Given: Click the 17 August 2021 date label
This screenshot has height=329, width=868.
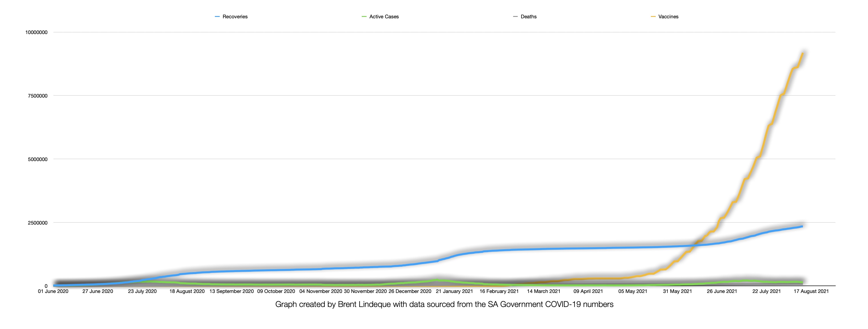Looking at the screenshot, I should [811, 291].
